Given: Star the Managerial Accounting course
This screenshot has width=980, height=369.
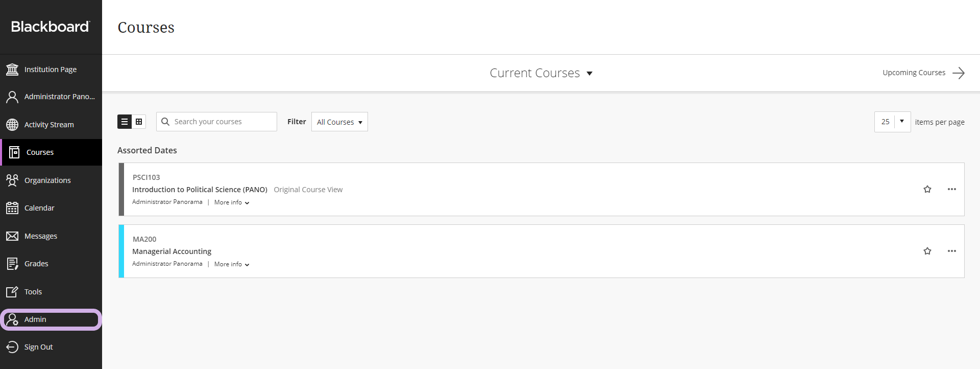Looking at the screenshot, I should pos(927,251).
